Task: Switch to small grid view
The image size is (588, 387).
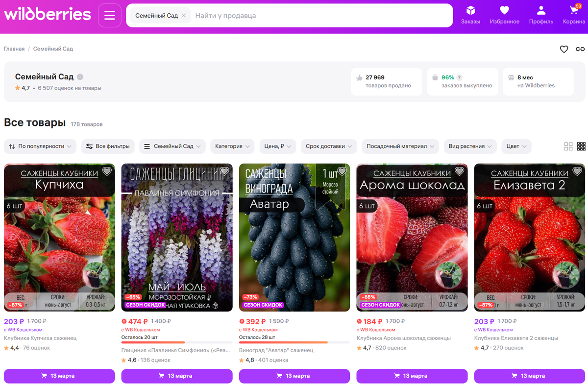Action: point(581,146)
